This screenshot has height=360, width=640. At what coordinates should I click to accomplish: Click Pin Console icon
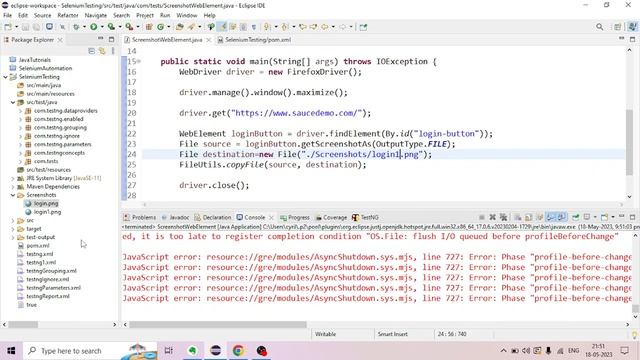(x=576, y=217)
